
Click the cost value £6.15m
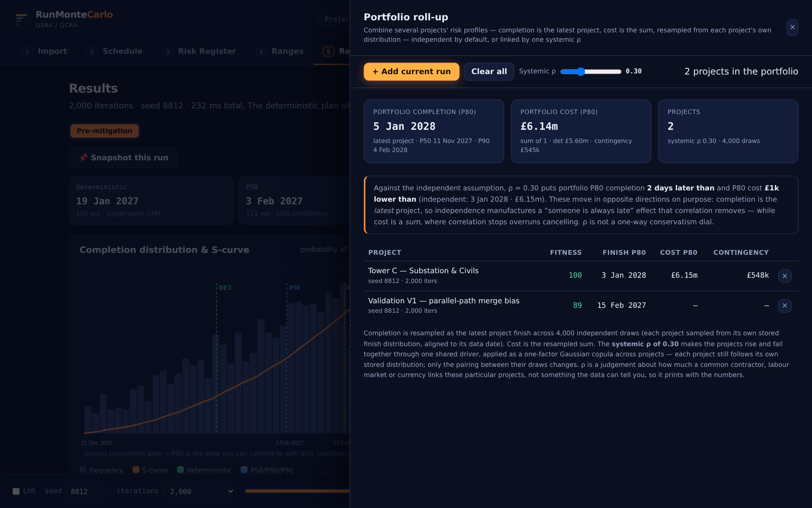pos(684,275)
